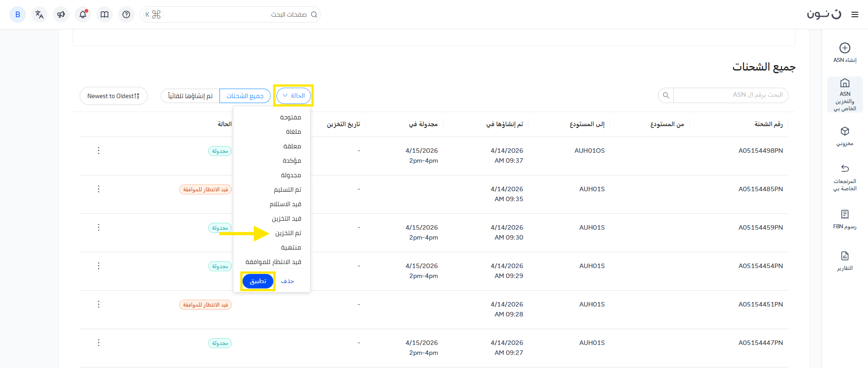Open the My Returns arrow icon
The image size is (868, 368).
point(844,169)
